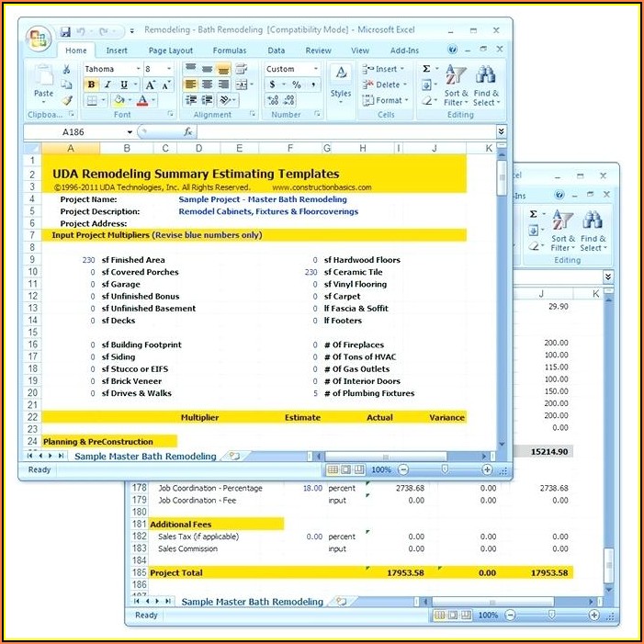The width and height of the screenshot is (644, 644).
Task: Switch to Page Layout view in front window
Action: (x=345, y=469)
